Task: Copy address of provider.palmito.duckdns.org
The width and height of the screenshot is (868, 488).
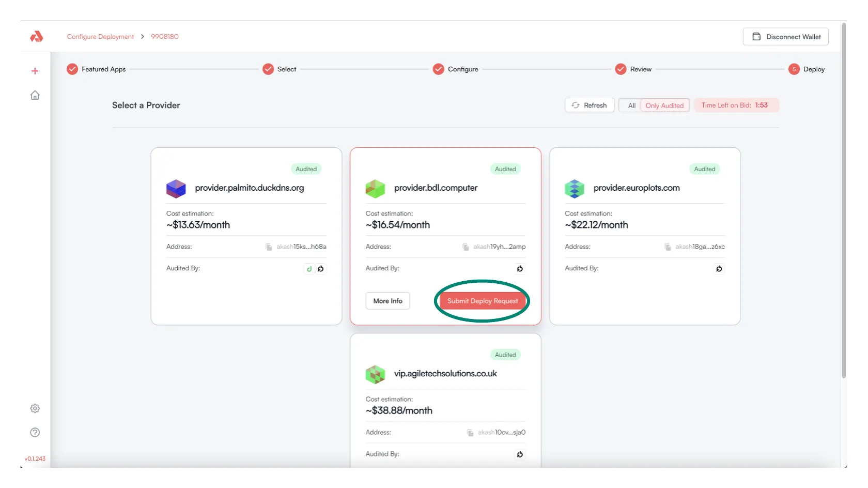Action: [x=269, y=247]
